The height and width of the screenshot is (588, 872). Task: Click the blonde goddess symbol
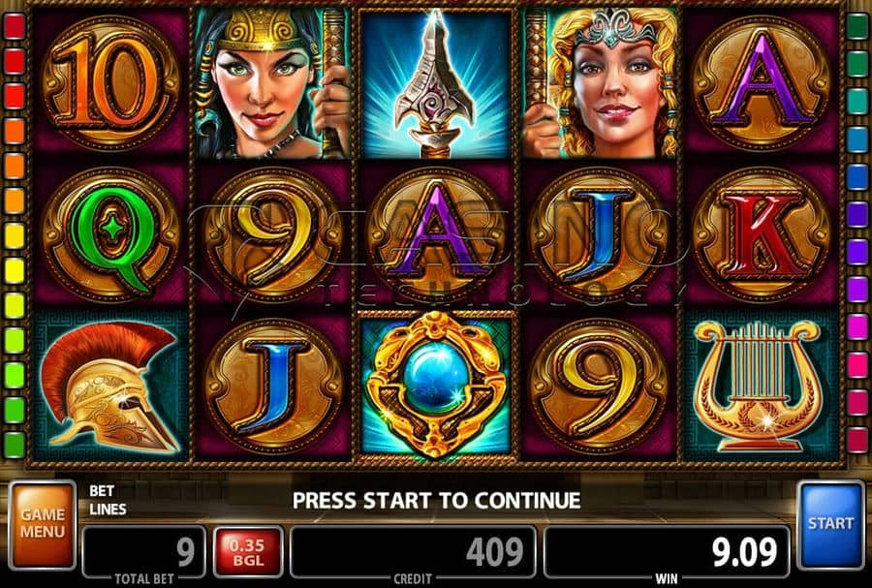click(600, 83)
